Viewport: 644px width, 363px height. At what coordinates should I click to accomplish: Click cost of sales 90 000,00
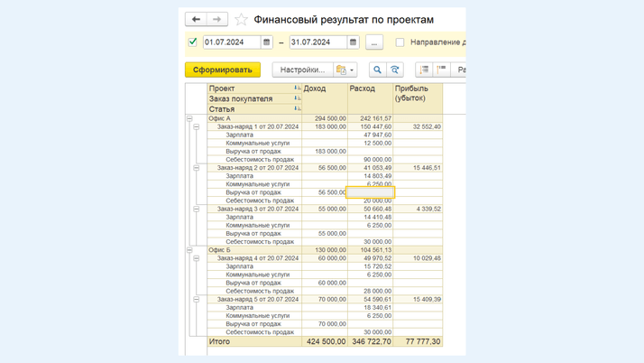click(x=377, y=160)
